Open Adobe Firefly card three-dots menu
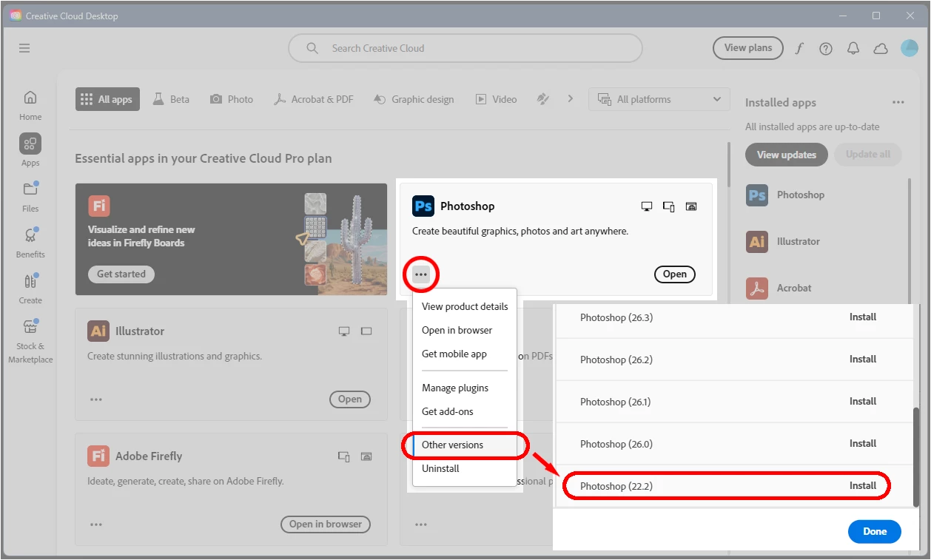 point(96,524)
